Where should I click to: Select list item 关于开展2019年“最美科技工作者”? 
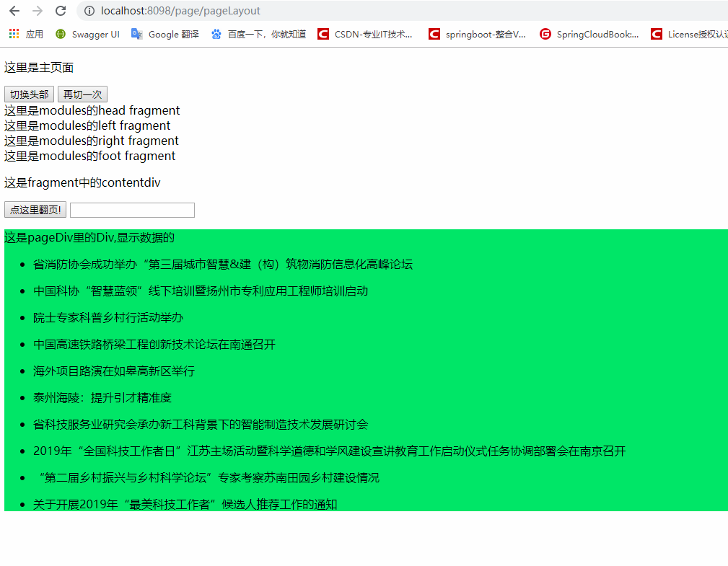click(185, 504)
